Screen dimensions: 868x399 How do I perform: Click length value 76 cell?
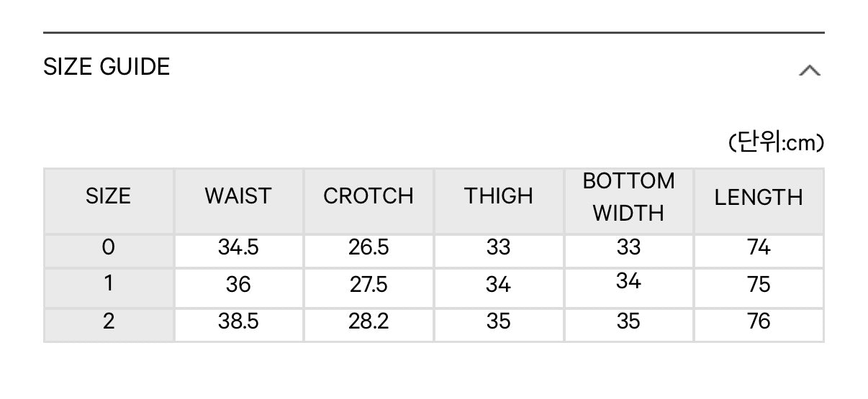coord(759,322)
